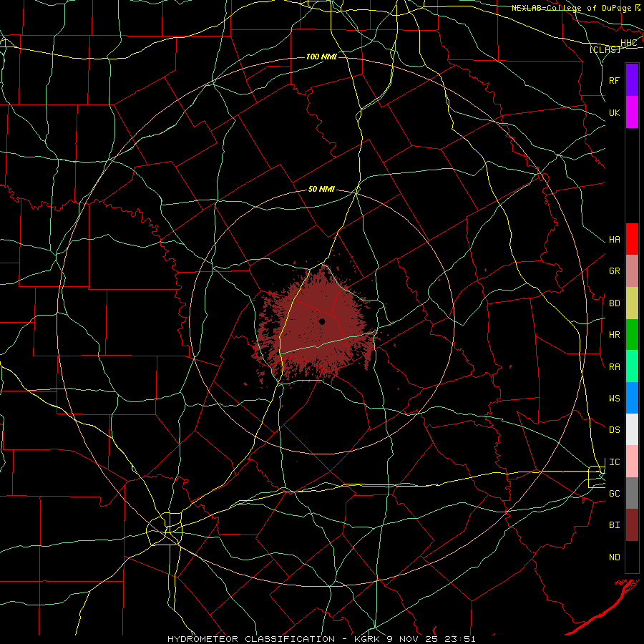Click the HA red legend swatch

632,239
